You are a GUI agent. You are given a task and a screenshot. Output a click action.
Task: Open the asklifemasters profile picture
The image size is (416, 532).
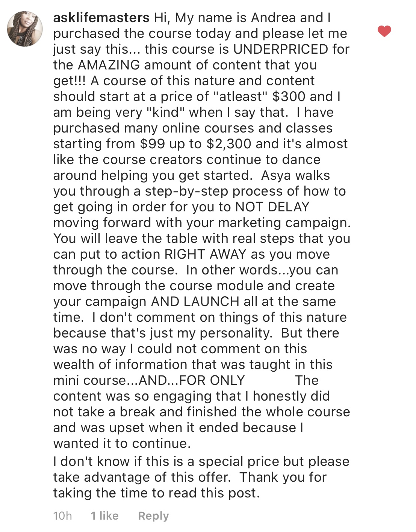click(25, 29)
